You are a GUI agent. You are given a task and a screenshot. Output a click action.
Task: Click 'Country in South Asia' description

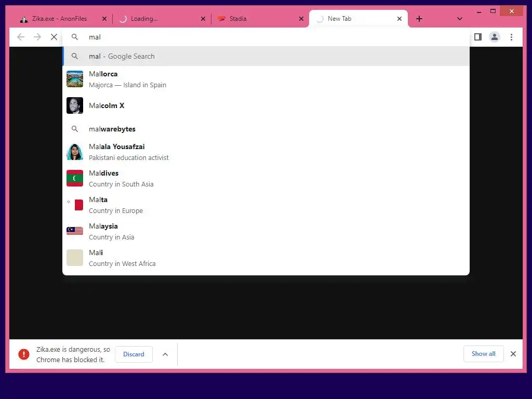[121, 184]
